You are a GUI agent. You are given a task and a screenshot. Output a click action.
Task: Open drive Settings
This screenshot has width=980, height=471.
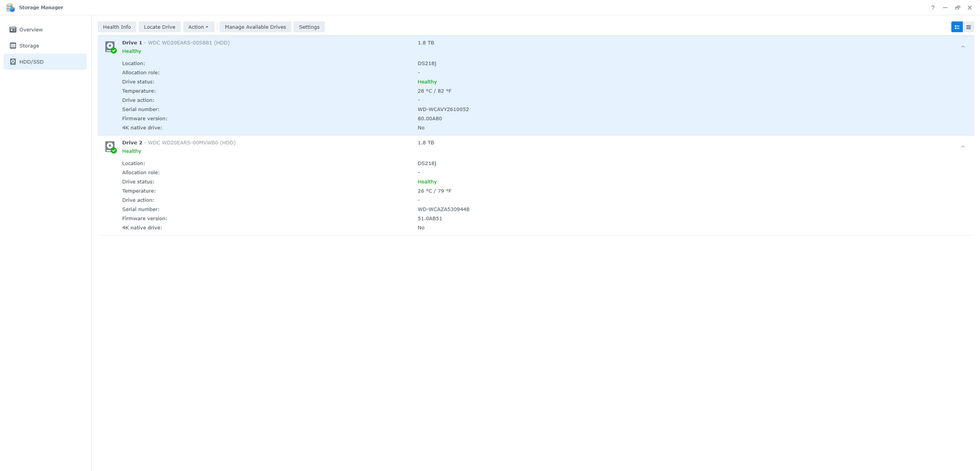pyautogui.click(x=308, y=27)
